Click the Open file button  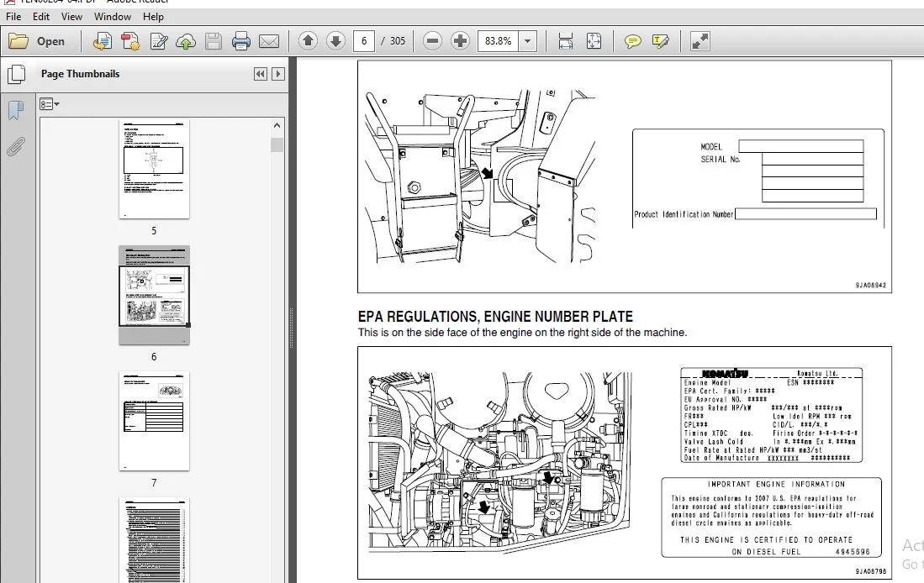(36, 41)
